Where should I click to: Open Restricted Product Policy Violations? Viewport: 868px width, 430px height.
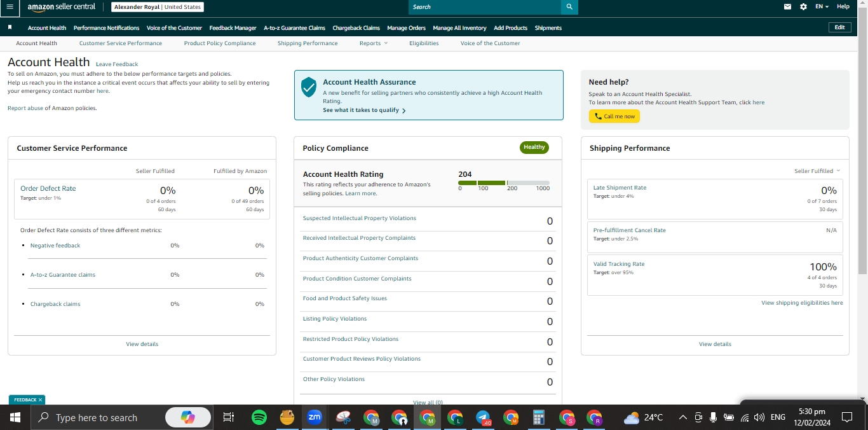[350, 339]
